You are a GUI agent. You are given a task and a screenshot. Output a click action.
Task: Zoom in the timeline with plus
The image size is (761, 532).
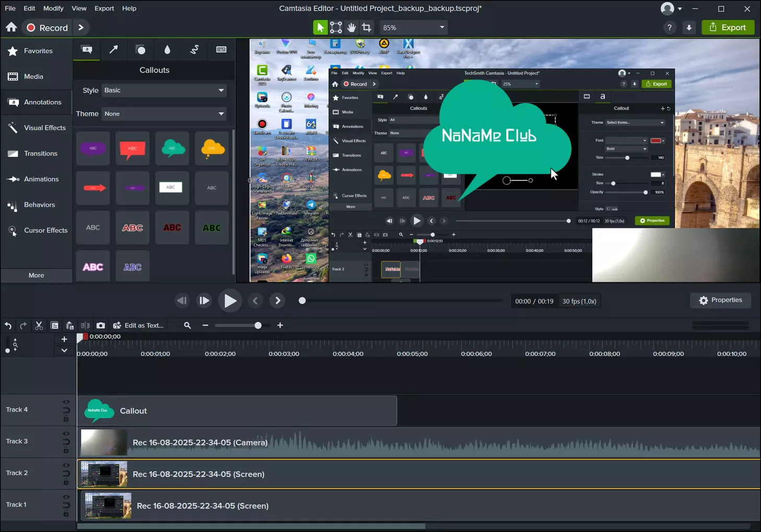pos(280,325)
